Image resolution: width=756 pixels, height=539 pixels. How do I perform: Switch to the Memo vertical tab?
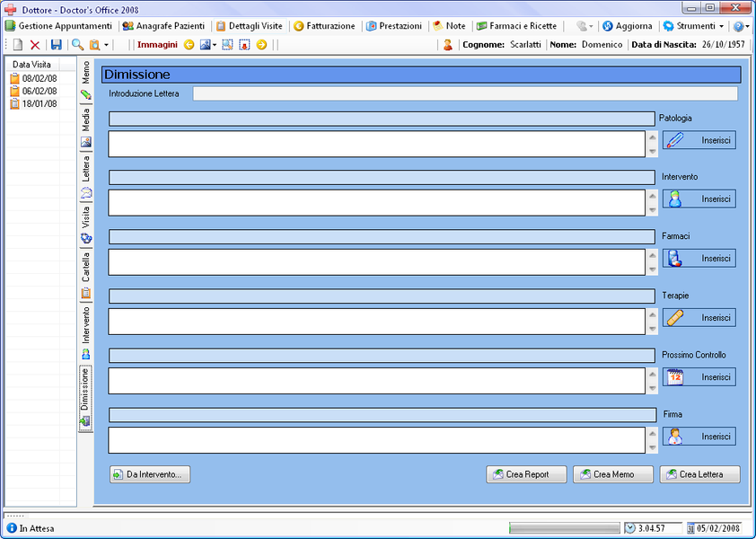pyautogui.click(x=86, y=80)
